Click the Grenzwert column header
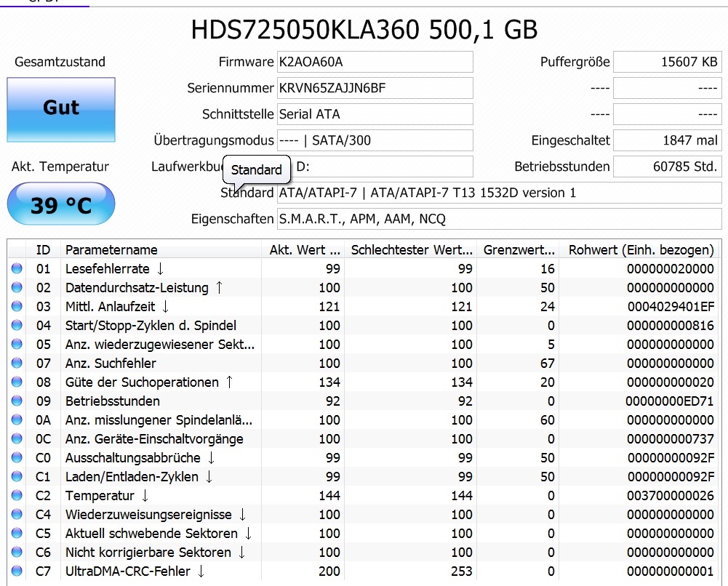The width and height of the screenshot is (728, 586). tap(518, 249)
